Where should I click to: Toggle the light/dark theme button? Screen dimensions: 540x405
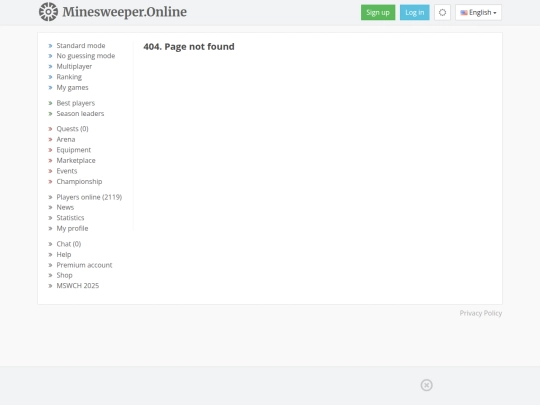[443, 12]
